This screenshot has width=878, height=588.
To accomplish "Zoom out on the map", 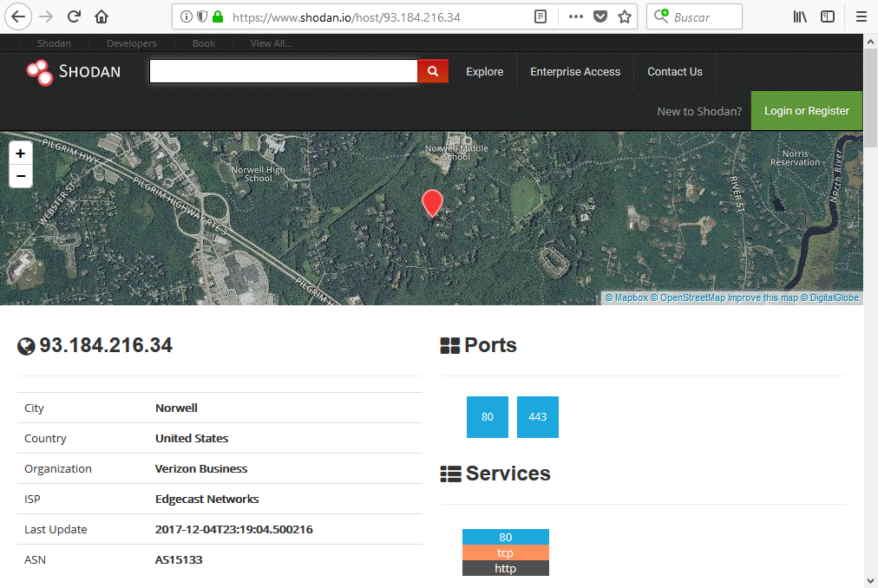I will pos(21,176).
